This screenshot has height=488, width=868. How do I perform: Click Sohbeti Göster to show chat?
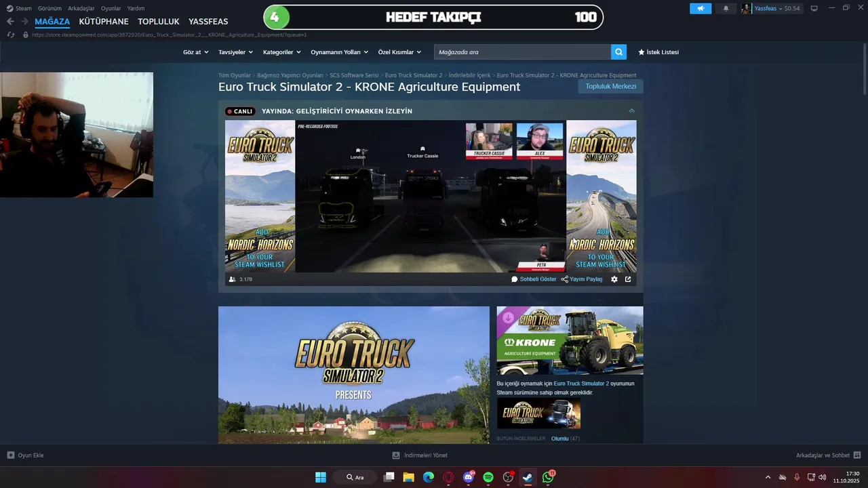tap(534, 279)
